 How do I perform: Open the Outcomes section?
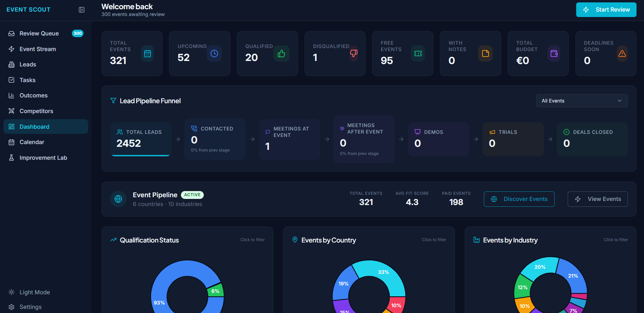coord(46,95)
